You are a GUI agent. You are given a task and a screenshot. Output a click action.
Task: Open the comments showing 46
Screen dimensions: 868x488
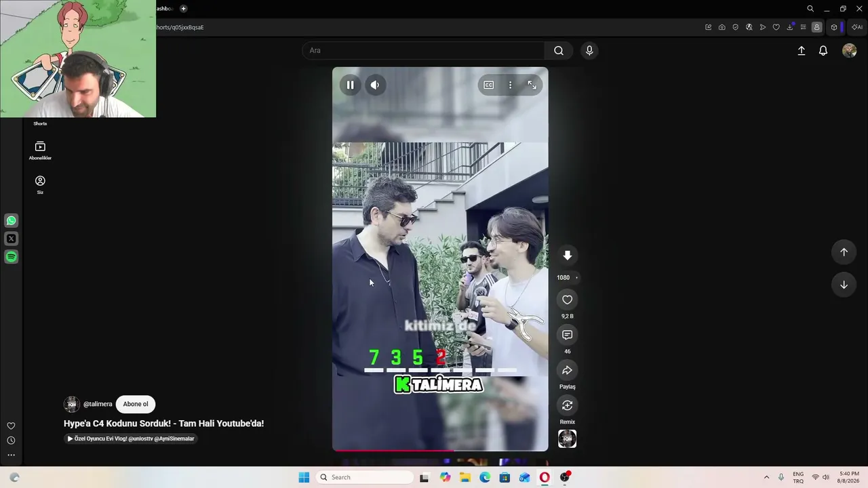point(567,335)
